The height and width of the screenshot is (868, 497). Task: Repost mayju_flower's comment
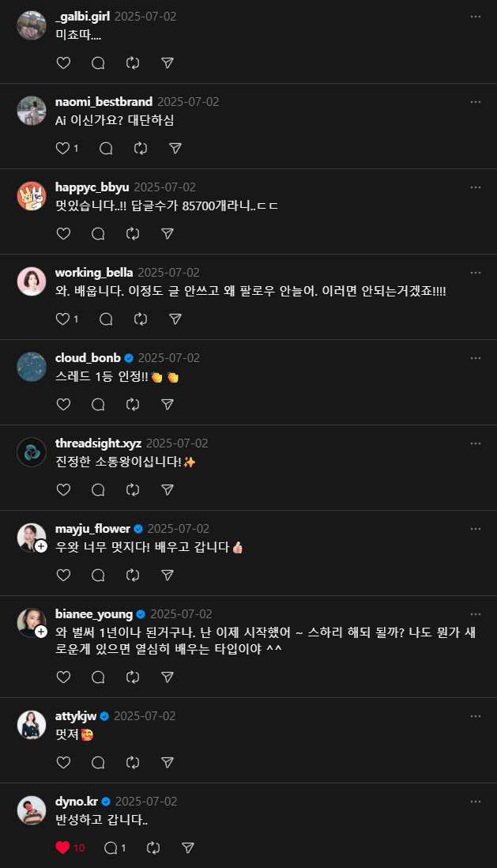coord(133,576)
